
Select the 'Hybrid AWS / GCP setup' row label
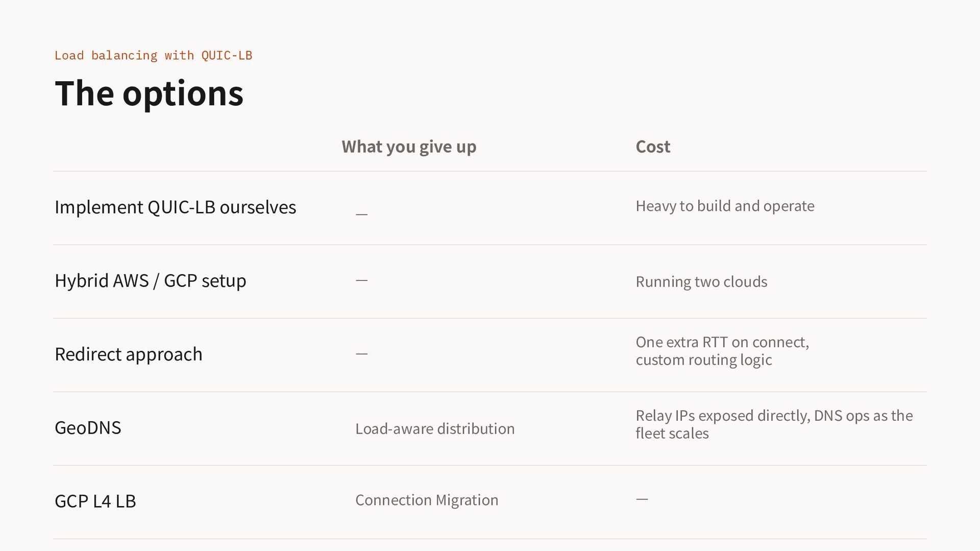150,281
